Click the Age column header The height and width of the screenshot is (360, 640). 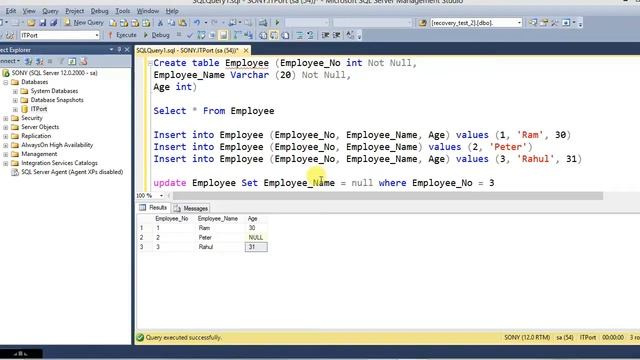253,219
